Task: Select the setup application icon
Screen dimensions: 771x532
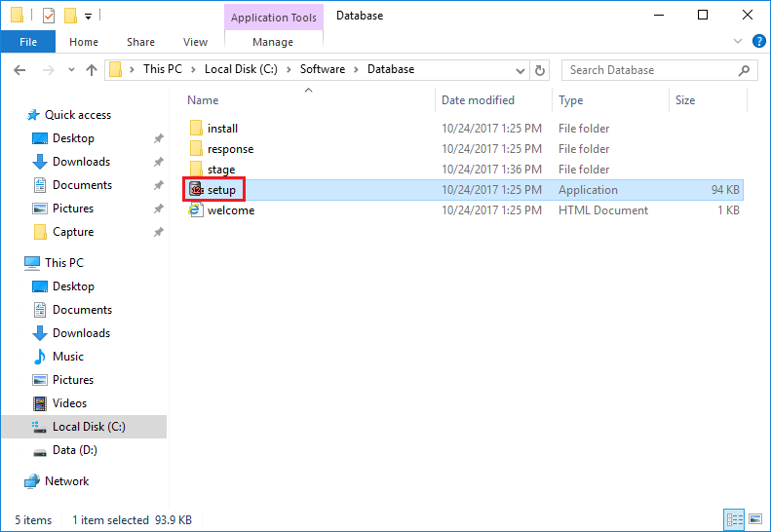Action: (x=196, y=189)
